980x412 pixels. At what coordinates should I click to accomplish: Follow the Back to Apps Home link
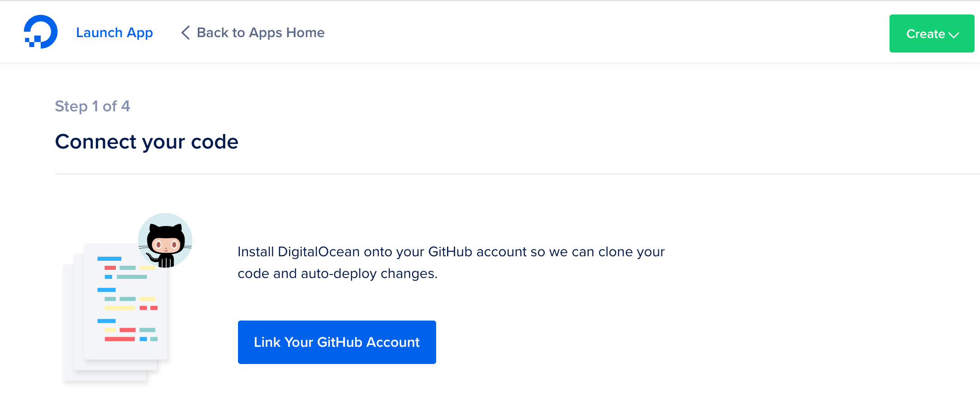click(x=260, y=32)
